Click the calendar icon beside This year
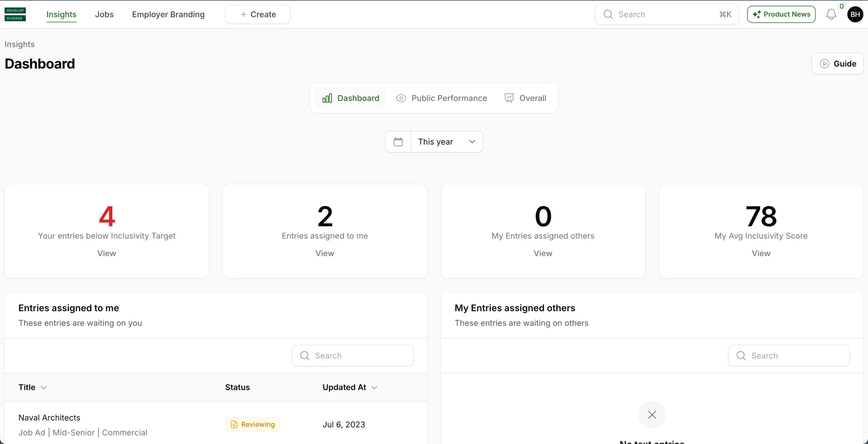 coord(398,142)
